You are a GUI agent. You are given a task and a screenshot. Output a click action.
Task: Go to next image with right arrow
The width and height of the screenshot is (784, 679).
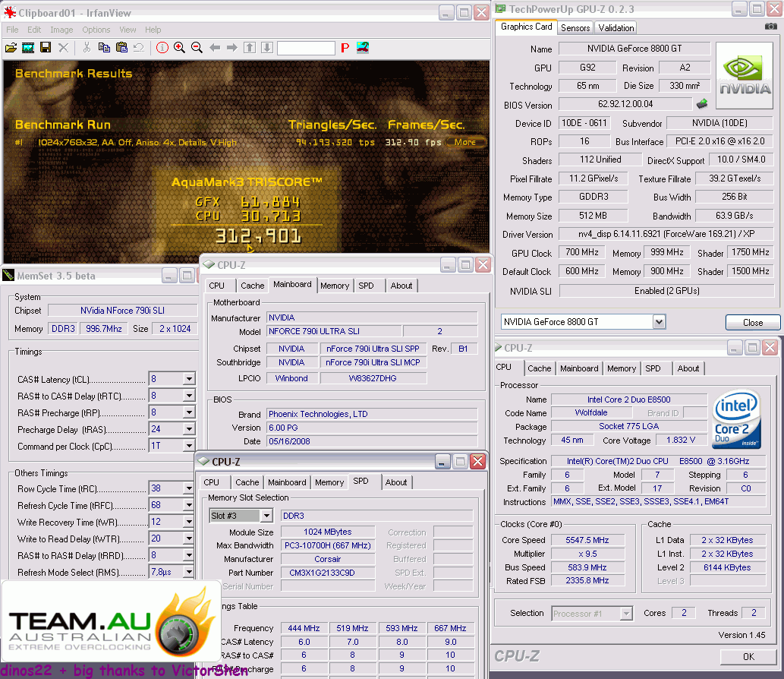click(x=232, y=48)
